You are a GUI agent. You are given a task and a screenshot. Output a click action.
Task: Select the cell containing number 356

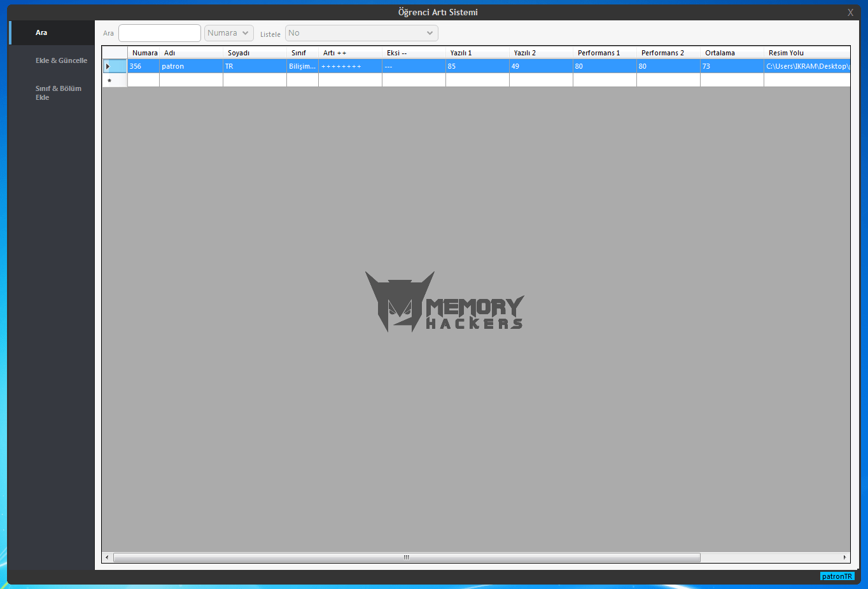(144, 66)
